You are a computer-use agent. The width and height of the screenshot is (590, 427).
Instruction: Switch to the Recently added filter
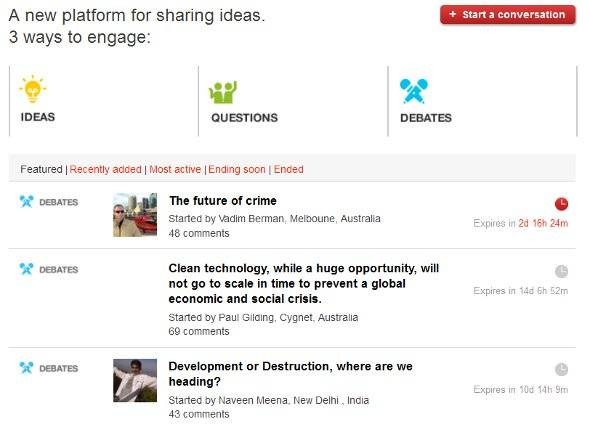click(106, 169)
